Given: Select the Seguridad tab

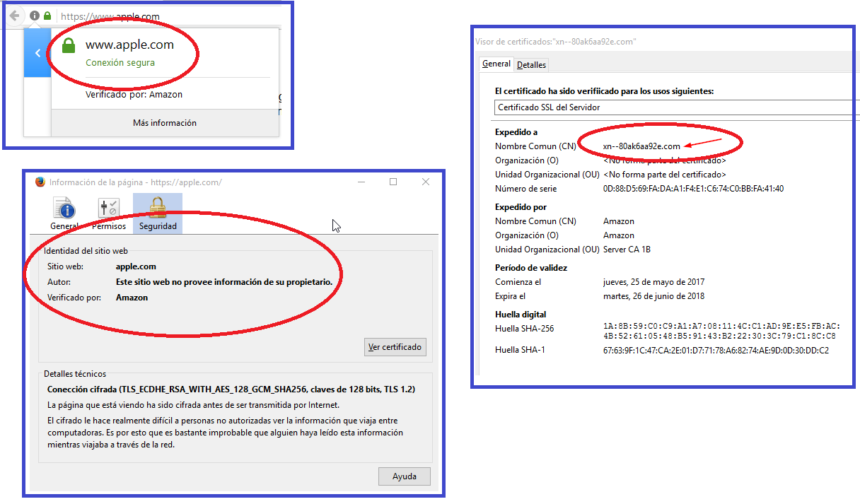Looking at the screenshot, I should coord(157,214).
